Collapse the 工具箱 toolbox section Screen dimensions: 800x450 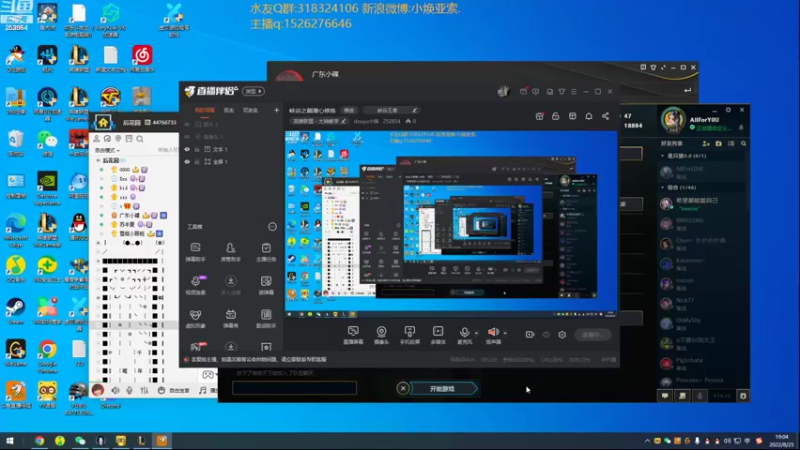tap(272, 227)
